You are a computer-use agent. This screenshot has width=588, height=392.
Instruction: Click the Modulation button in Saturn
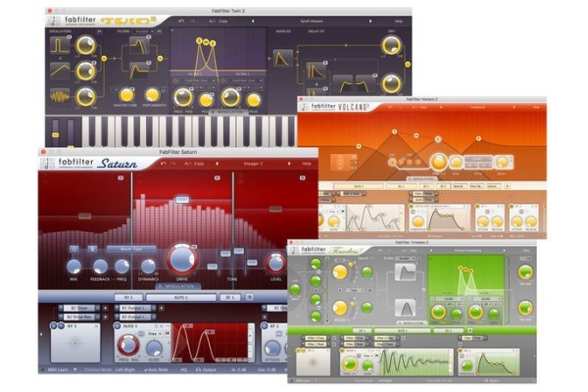click(178, 286)
